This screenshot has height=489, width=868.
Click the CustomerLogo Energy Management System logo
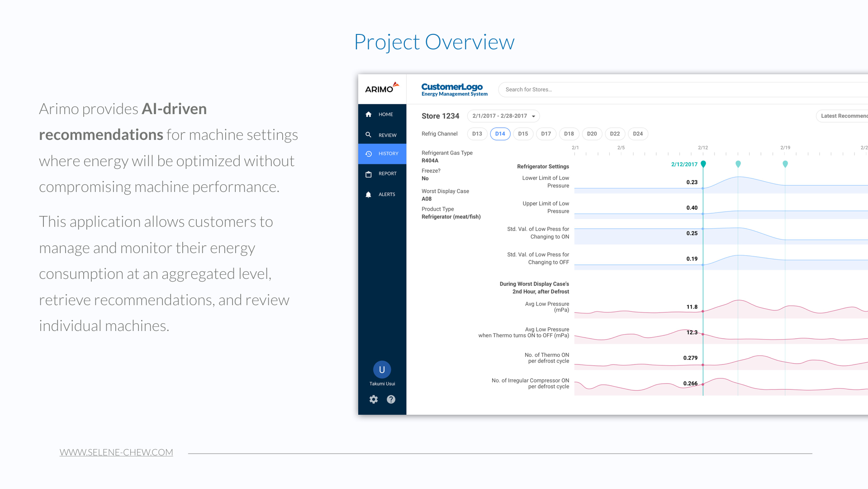pos(454,89)
